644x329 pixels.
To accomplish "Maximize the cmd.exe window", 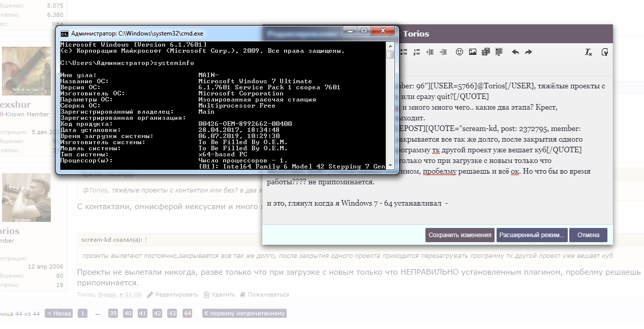I will click(x=364, y=31).
